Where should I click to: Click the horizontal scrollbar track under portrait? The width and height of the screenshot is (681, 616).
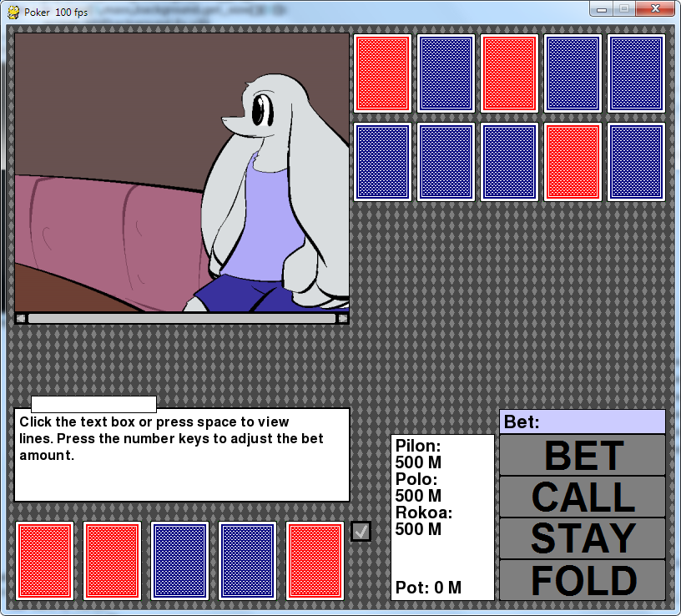click(x=181, y=318)
